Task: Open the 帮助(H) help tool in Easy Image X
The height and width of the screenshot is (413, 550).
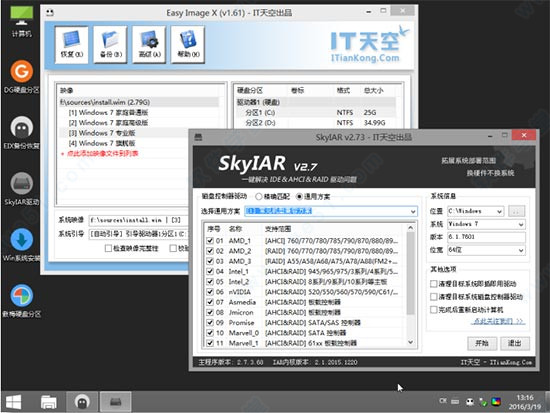Action: [188, 45]
